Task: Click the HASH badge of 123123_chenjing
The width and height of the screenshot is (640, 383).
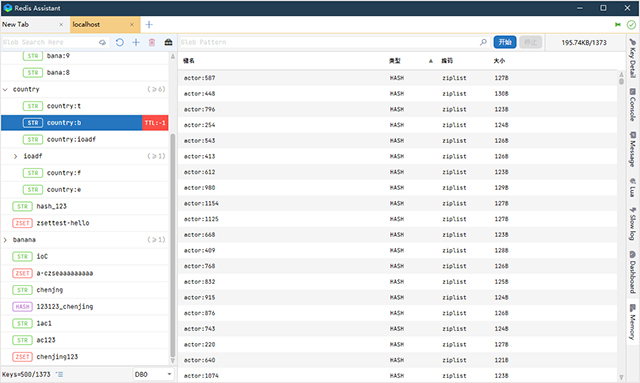Action: (x=22, y=307)
